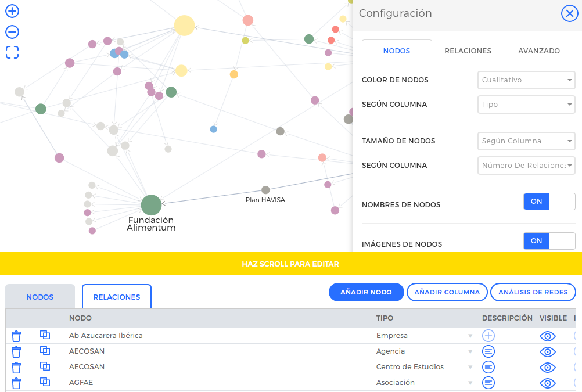Open description of AECOSAN Agencia row
The image size is (582, 392).
coord(488,351)
